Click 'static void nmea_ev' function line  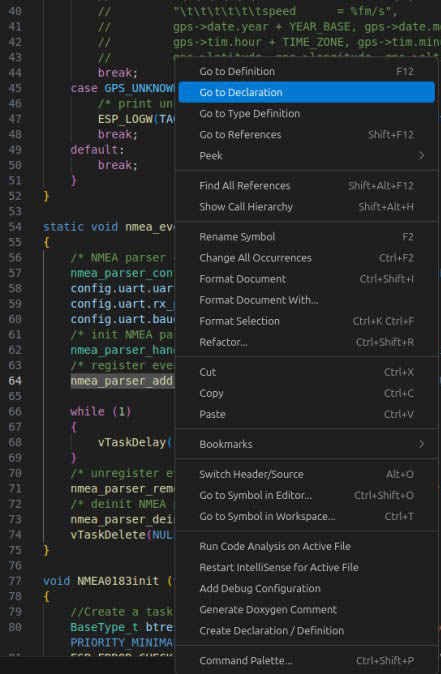pos(108,227)
